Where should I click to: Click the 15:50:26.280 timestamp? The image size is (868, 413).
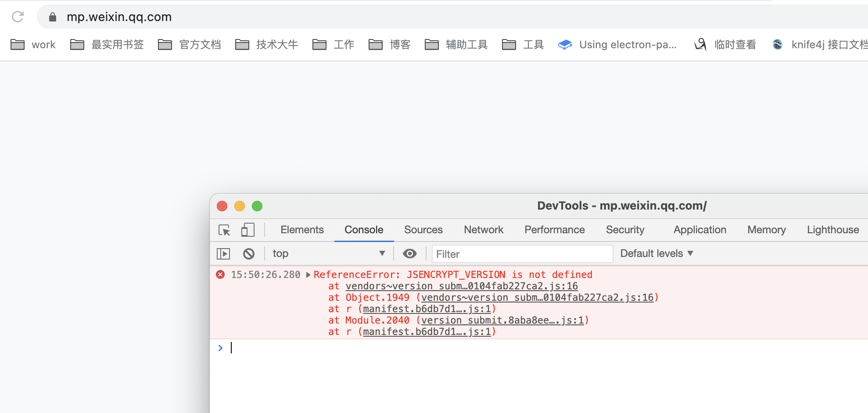tap(265, 275)
